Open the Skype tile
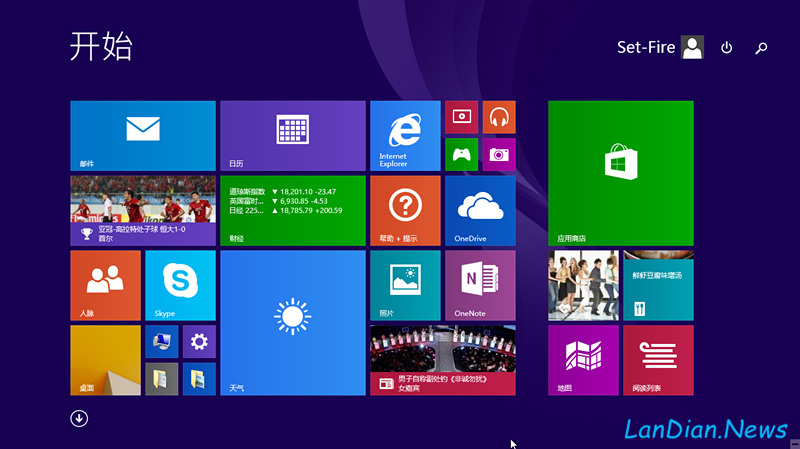This screenshot has height=449, width=800. click(x=180, y=285)
